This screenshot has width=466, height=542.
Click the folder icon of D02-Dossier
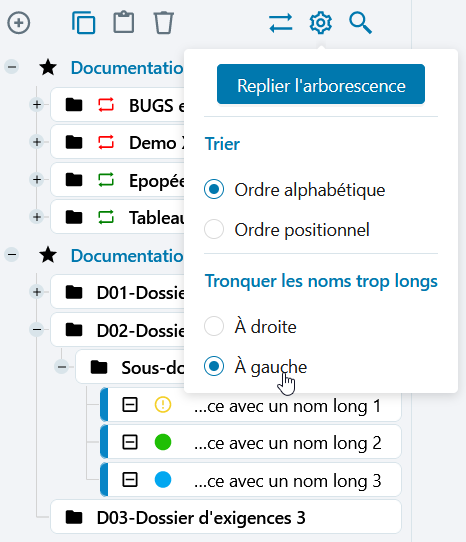click(x=74, y=330)
